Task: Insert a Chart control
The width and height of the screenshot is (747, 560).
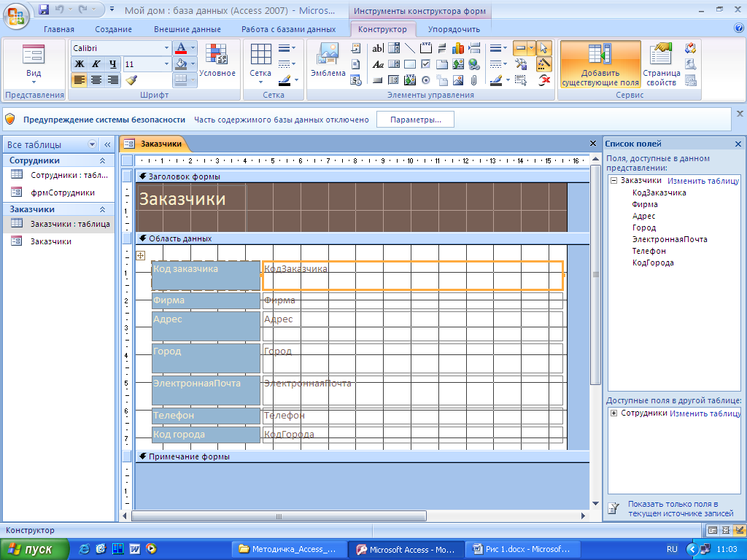Action: click(458, 48)
